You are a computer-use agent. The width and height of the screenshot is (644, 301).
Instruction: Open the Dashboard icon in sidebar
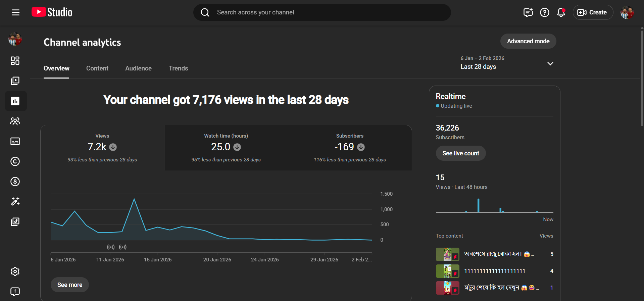tap(15, 61)
